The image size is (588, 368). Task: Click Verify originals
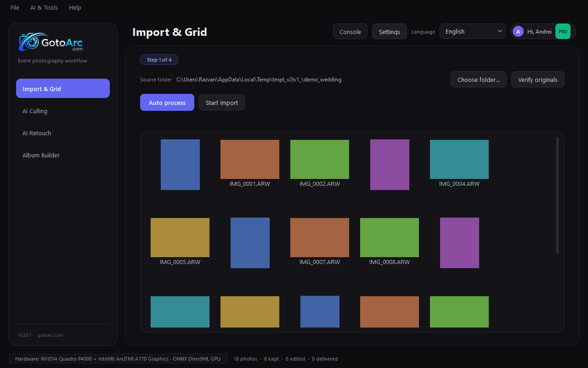coord(538,80)
